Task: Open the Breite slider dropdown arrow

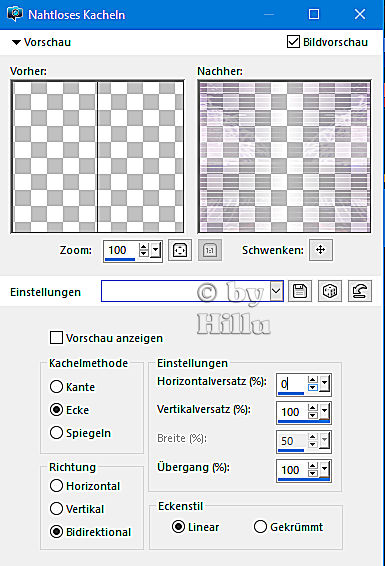Action: click(x=324, y=441)
